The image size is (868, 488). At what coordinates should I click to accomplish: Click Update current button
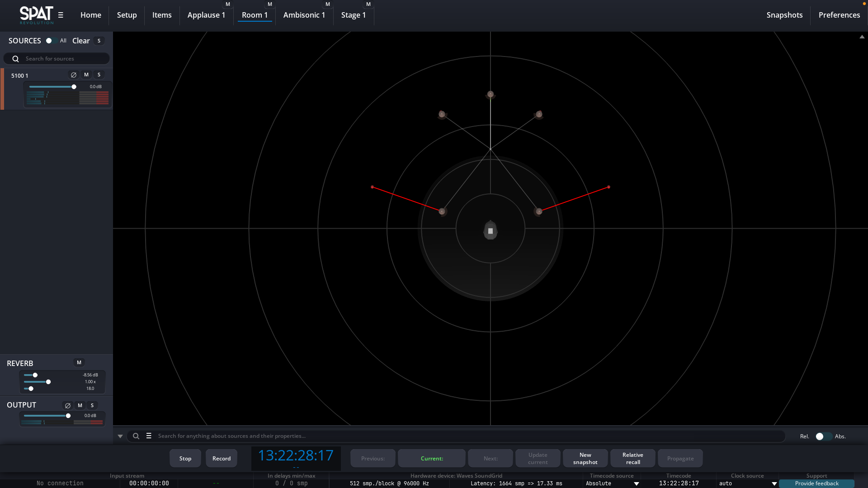pyautogui.click(x=538, y=458)
